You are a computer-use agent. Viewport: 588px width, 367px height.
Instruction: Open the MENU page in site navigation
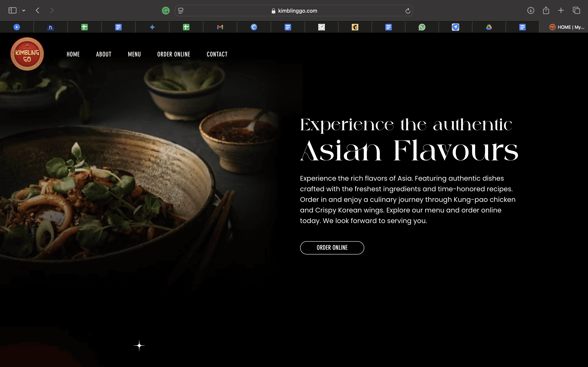tap(134, 54)
